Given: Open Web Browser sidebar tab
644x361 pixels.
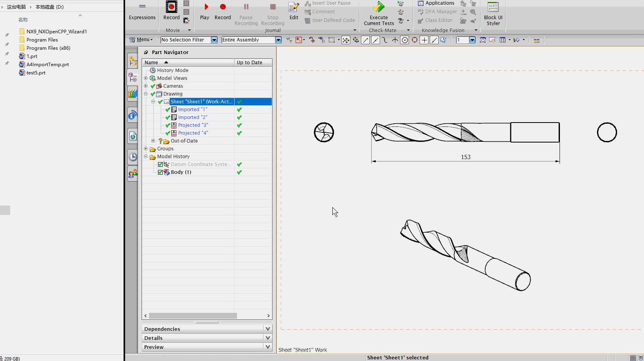Looking at the screenshot, I should [x=133, y=136].
